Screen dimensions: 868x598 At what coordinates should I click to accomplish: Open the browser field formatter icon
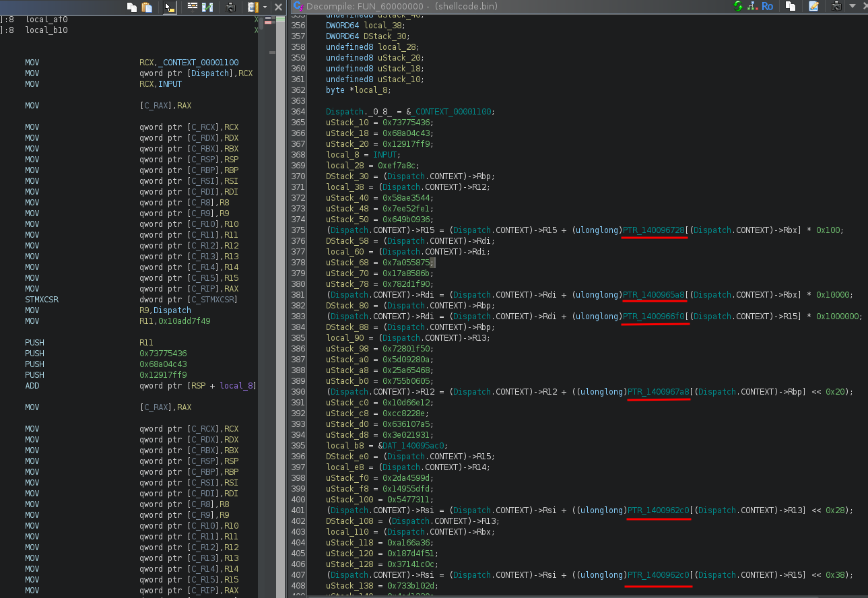(193, 7)
